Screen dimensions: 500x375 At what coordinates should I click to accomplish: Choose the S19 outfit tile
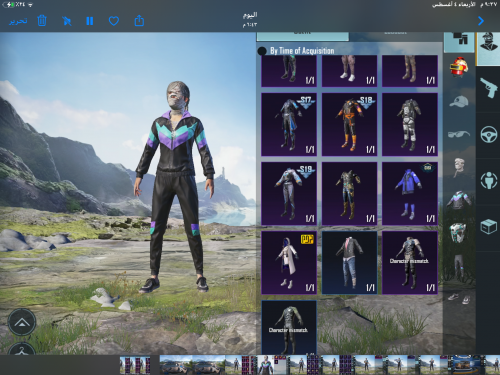289,194
